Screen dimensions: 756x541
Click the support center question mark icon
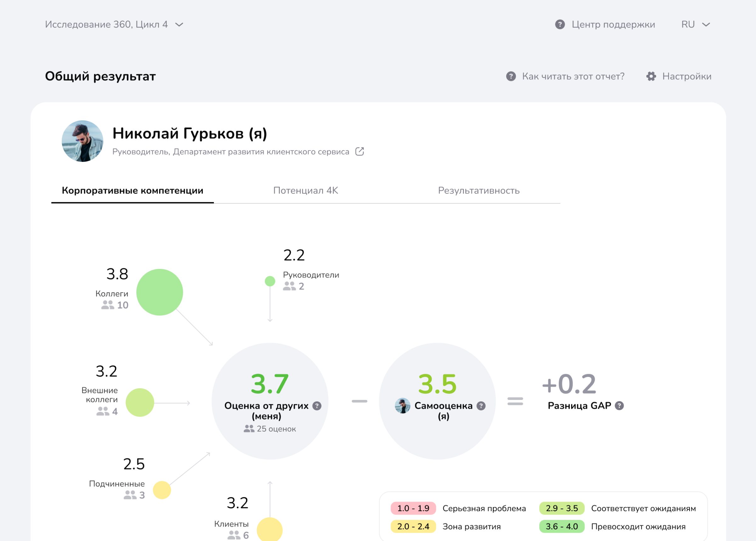[560, 24]
